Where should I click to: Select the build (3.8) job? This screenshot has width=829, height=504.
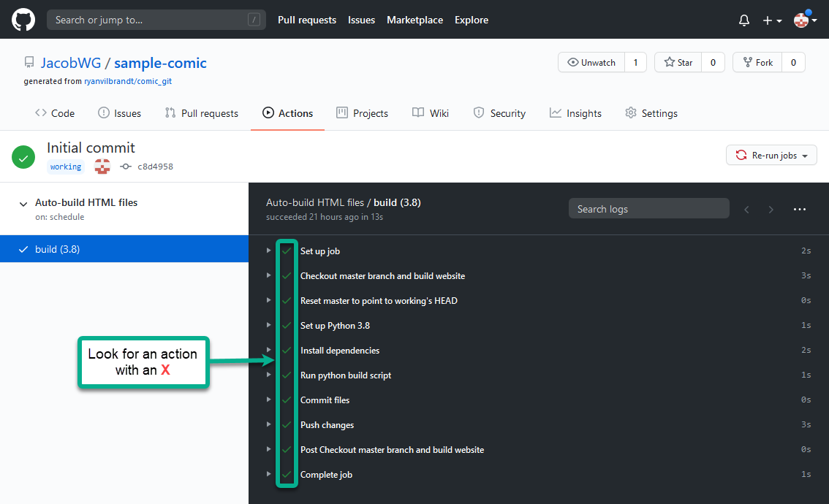pyautogui.click(x=124, y=249)
